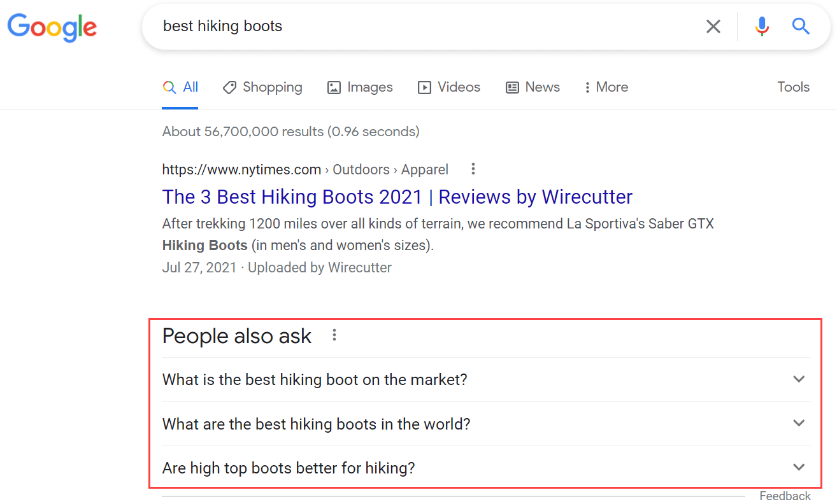Open the News tab

click(533, 87)
